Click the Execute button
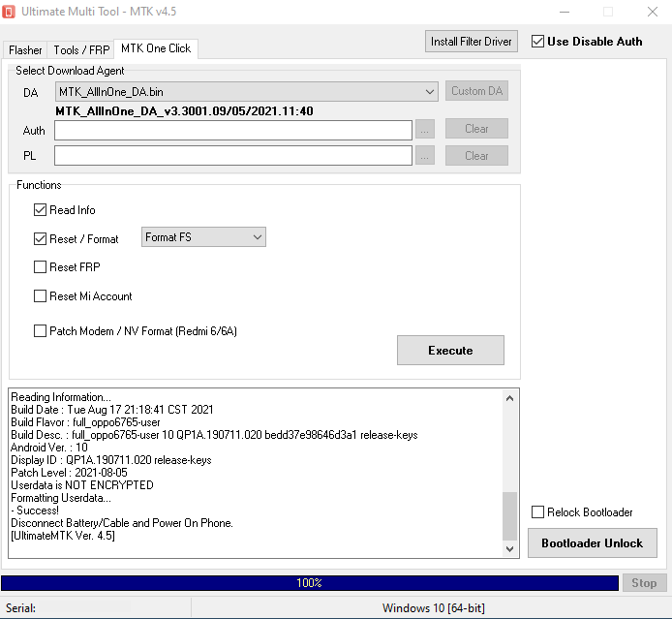Viewport: 672px width, 619px height. pos(450,351)
